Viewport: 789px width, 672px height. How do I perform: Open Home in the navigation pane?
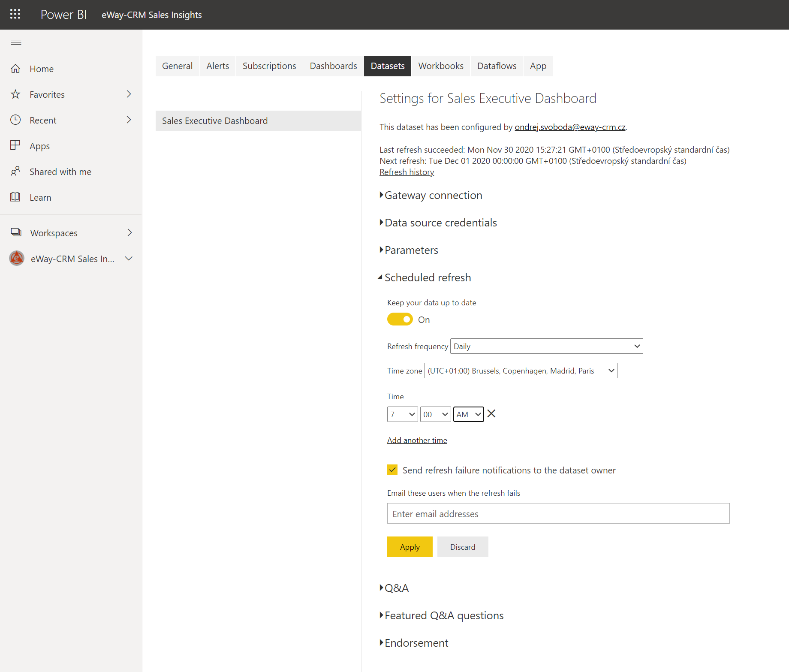point(42,69)
